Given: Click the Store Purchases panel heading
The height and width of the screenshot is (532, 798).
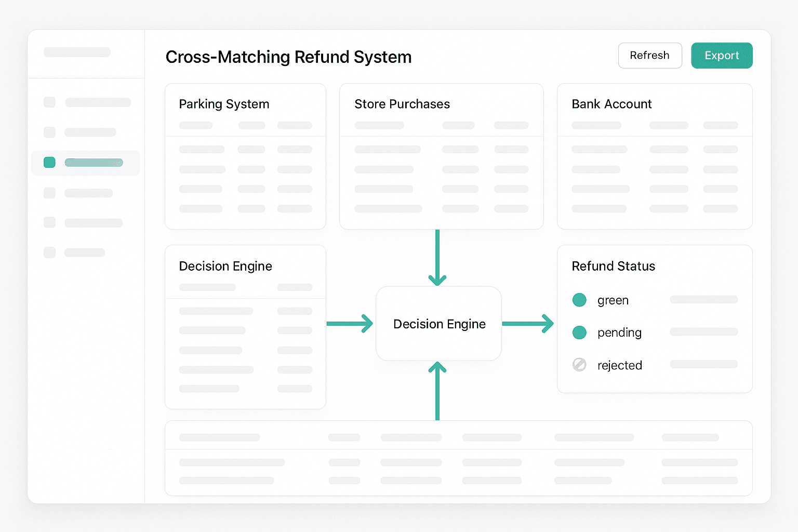Looking at the screenshot, I should point(402,104).
